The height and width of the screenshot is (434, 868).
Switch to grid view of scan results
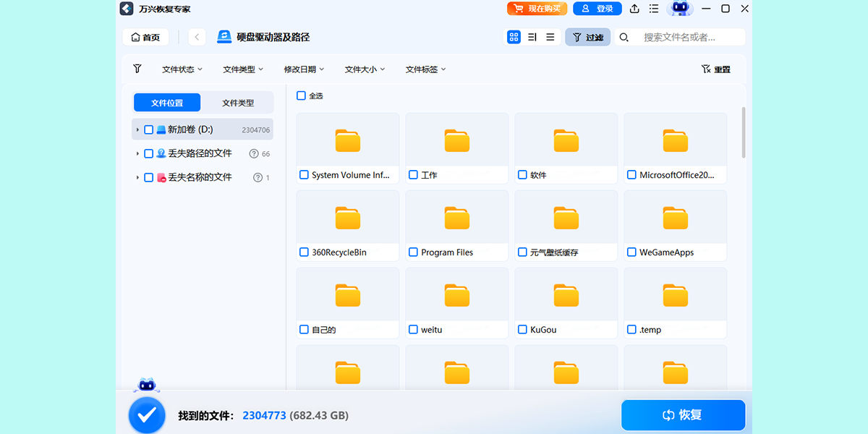[514, 36]
